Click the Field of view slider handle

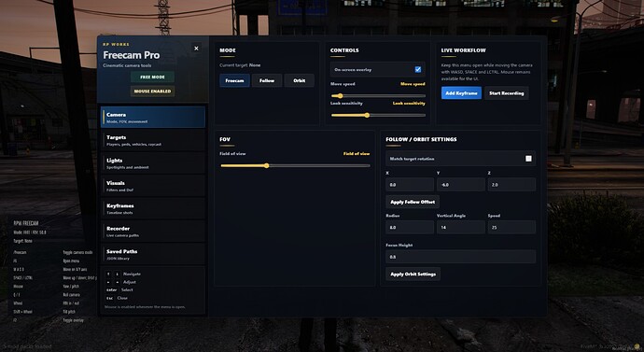point(267,166)
